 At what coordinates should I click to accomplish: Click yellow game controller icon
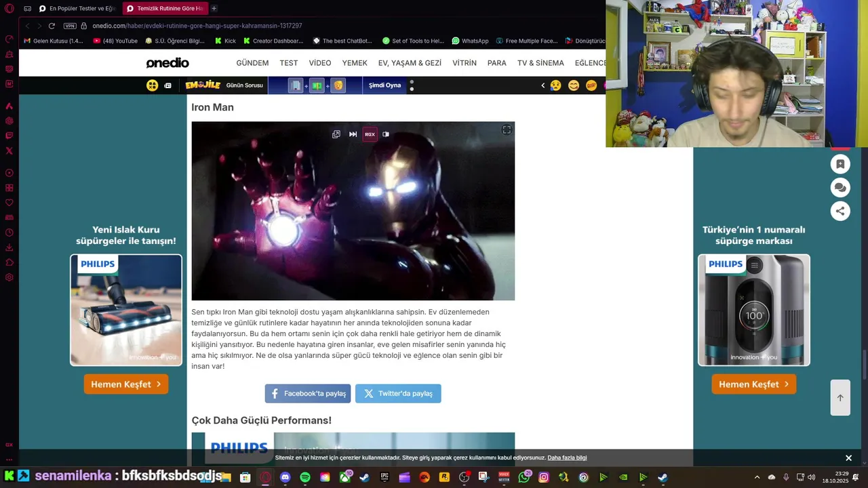[152, 85]
